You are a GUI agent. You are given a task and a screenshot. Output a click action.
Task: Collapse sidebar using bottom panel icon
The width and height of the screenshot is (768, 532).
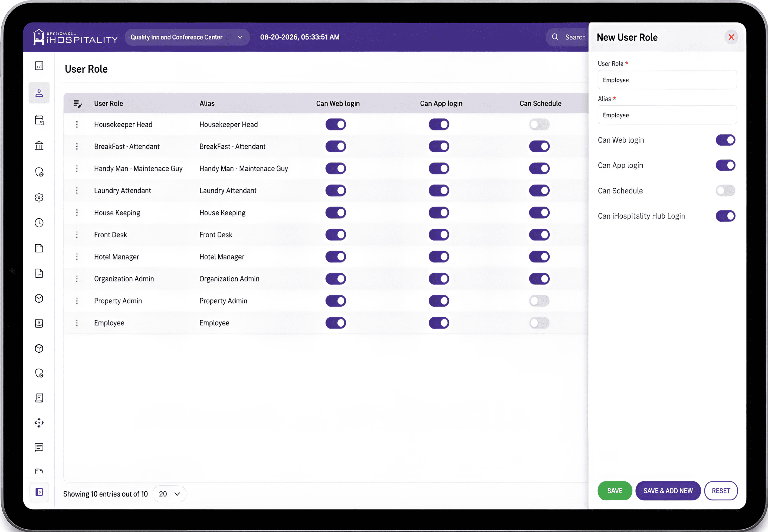(x=39, y=492)
